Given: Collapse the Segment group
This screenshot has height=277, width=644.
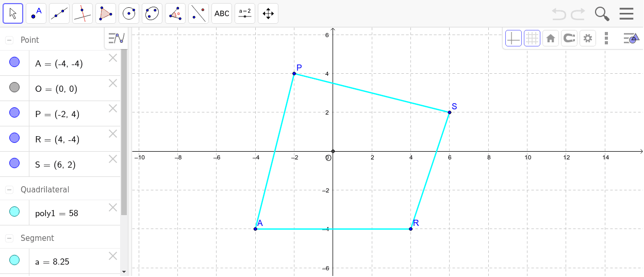Looking at the screenshot, I should pos(9,238).
